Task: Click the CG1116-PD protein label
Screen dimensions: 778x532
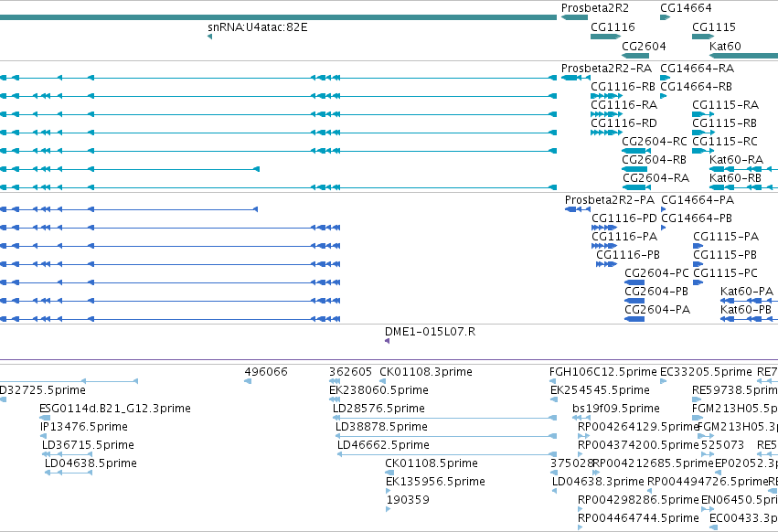Action: click(624, 218)
